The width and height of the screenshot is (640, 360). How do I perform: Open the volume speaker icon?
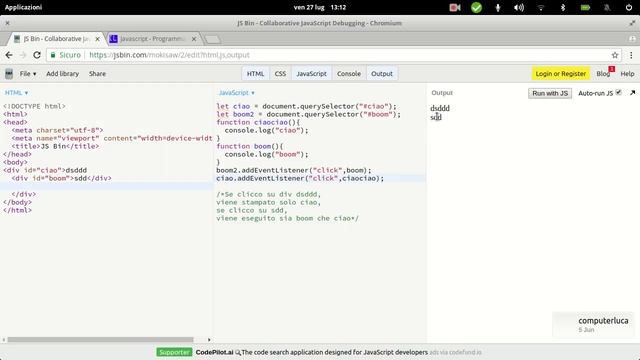point(519,7)
